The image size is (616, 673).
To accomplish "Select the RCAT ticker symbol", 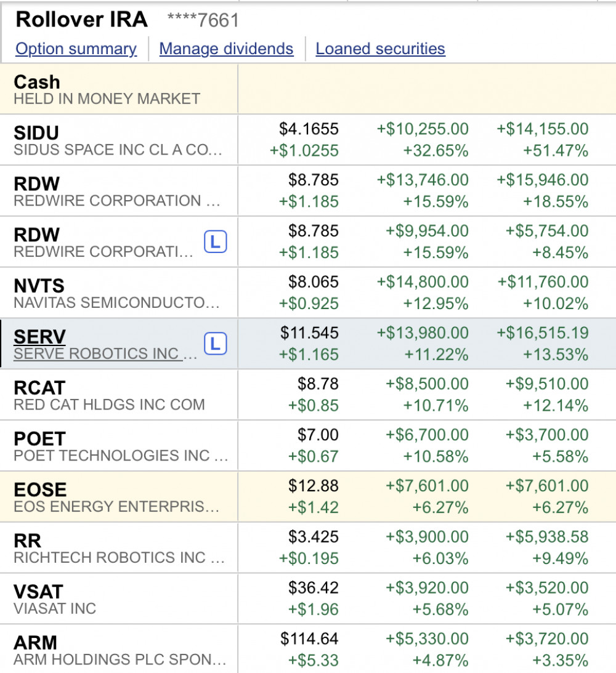I will pos(39,388).
